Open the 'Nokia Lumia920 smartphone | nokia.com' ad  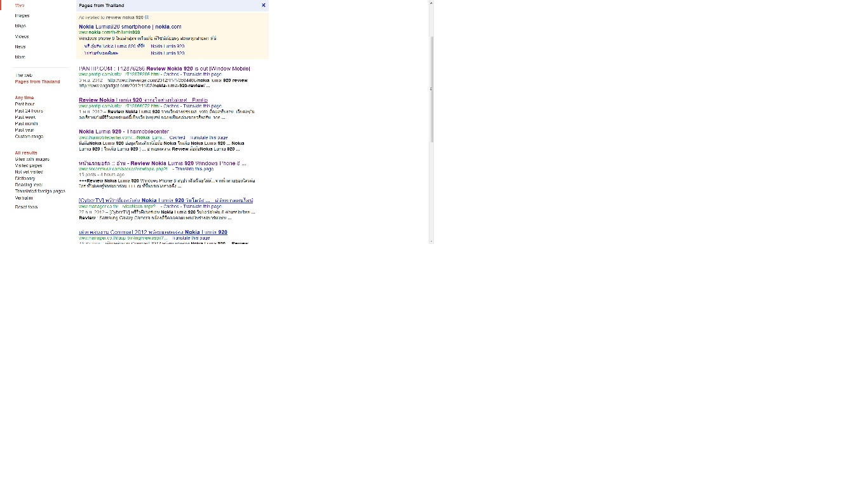pos(130,27)
